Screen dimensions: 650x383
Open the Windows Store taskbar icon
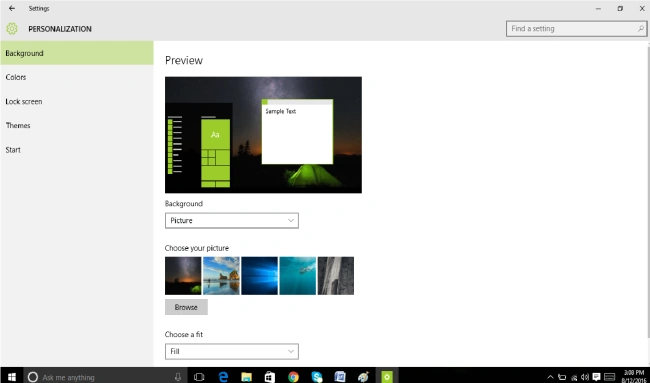click(x=270, y=377)
